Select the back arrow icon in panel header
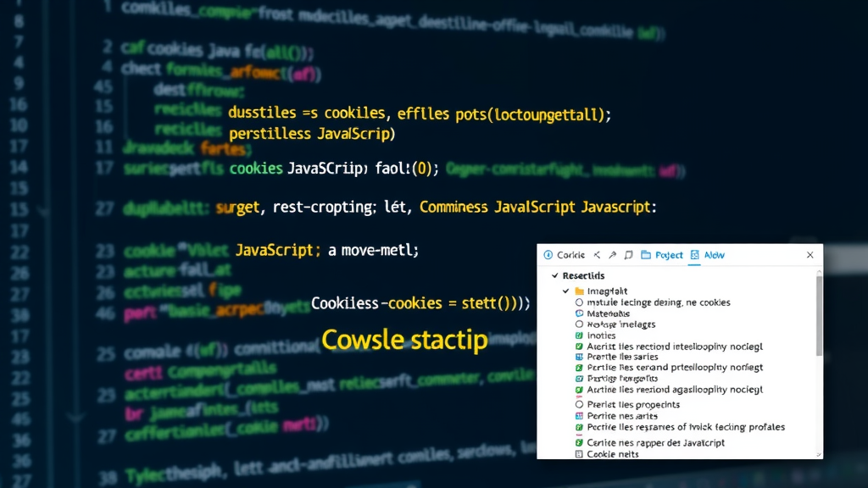This screenshot has height=488, width=868. pyautogui.click(x=596, y=254)
